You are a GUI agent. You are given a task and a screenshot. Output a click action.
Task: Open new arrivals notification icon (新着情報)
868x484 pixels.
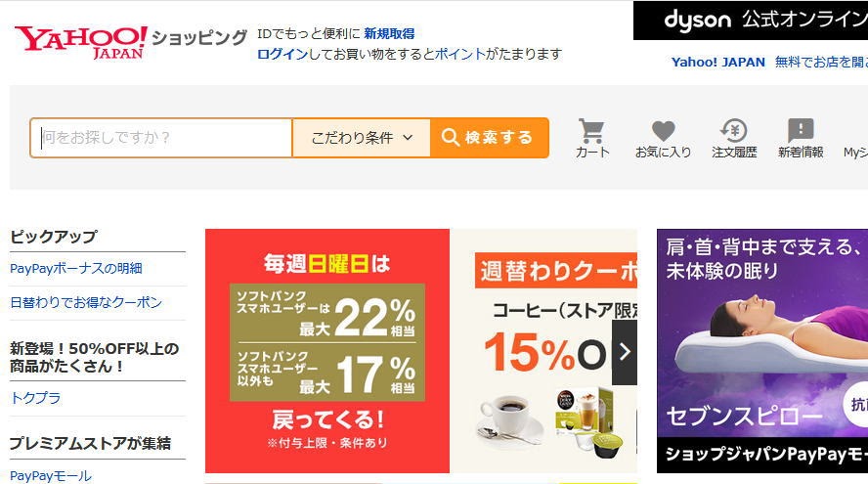(x=801, y=139)
